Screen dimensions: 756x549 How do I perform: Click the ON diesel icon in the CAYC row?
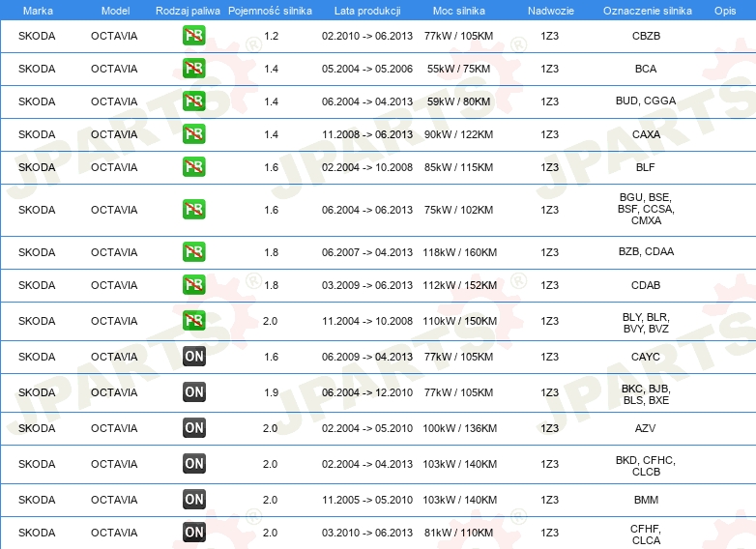193,357
